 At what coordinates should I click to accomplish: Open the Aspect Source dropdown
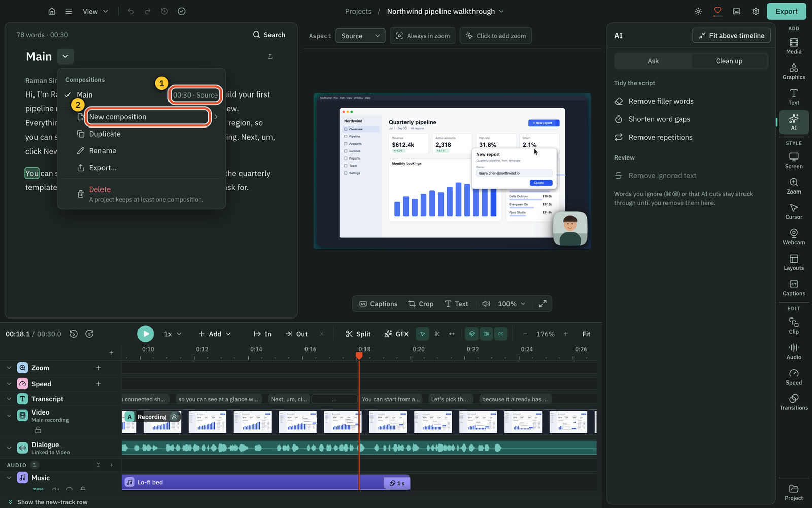click(360, 36)
